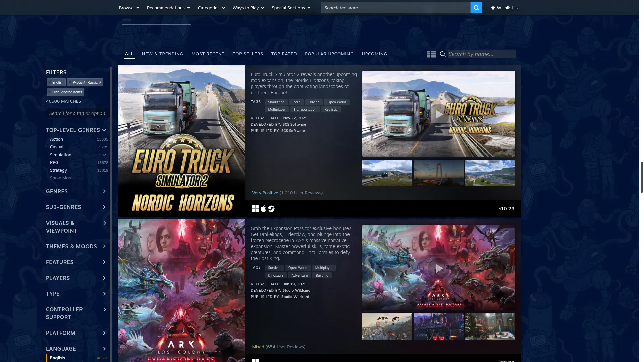The width and height of the screenshot is (644, 362).
Task: Switch to the Top Sellers tab
Action: pos(248,54)
